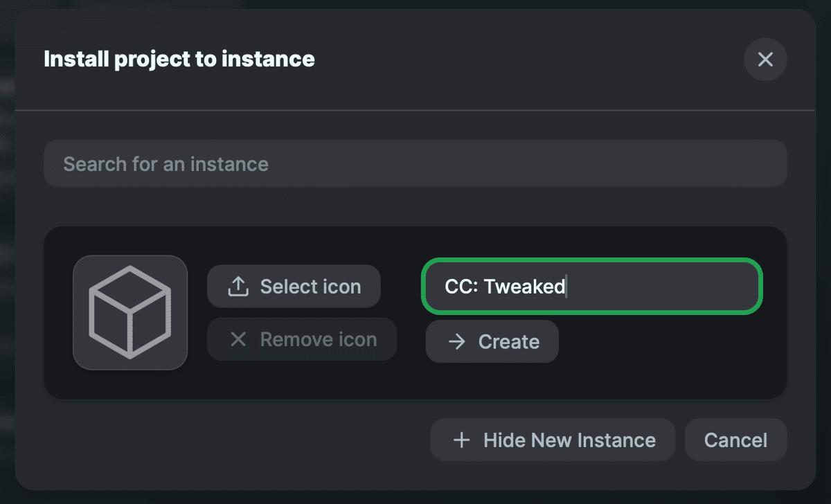Click the upload arrow icon beside Select icon
Viewport: 831px width, 504px height.
click(238, 286)
